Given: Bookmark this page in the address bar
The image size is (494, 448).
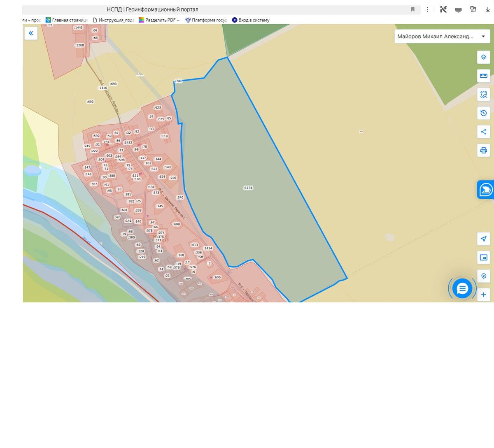Looking at the screenshot, I should pyautogui.click(x=413, y=9).
